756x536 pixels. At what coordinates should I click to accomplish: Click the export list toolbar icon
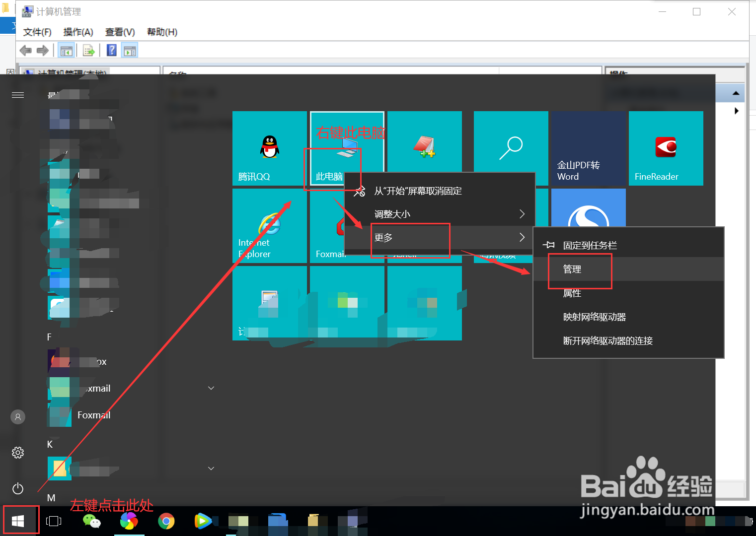pyautogui.click(x=88, y=50)
